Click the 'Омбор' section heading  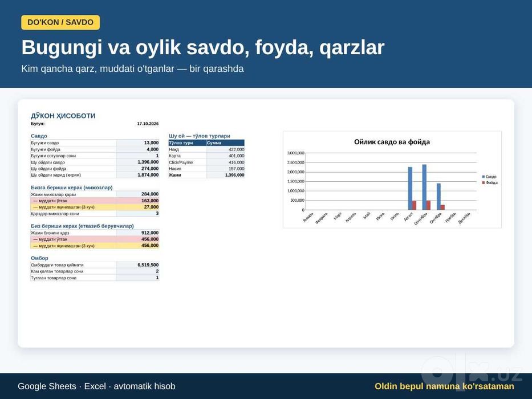(x=39, y=258)
